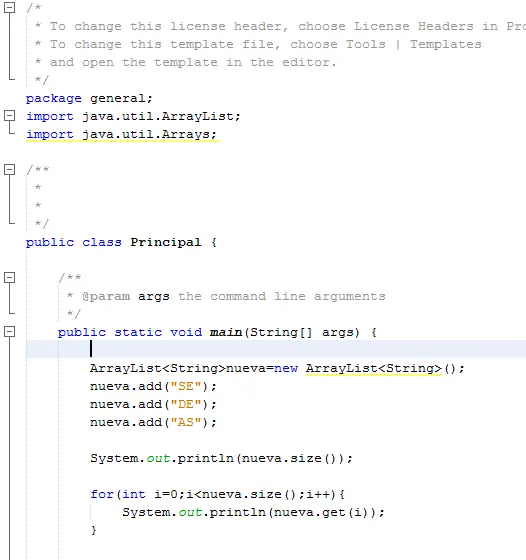Collapse the main method fold
526x560 pixels.
coord(10,332)
